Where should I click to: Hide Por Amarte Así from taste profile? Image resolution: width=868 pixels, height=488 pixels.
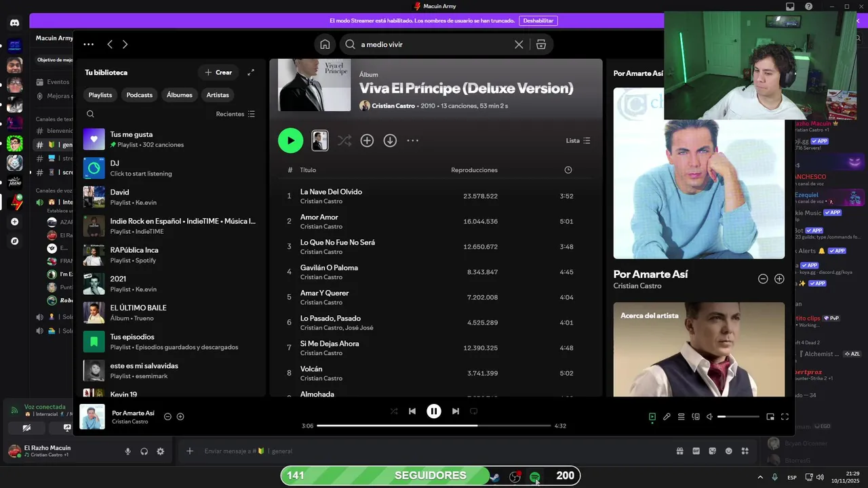[x=763, y=279]
